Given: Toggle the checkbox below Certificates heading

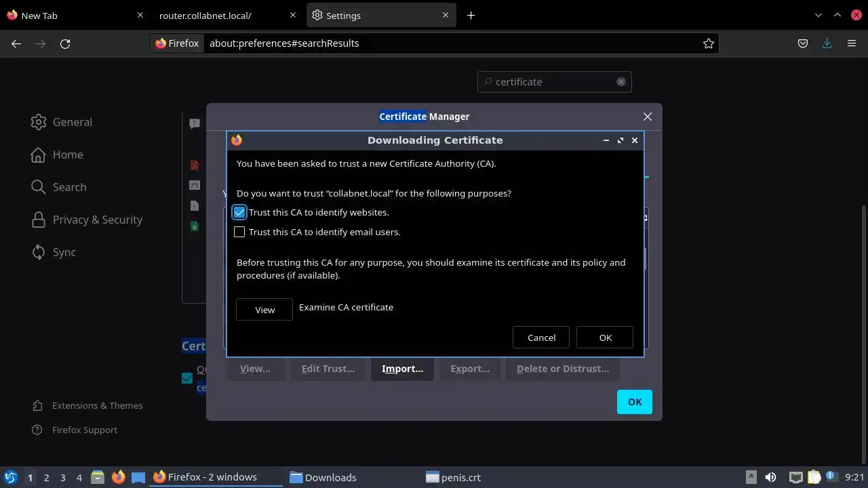Looking at the screenshot, I should pyautogui.click(x=187, y=378).
